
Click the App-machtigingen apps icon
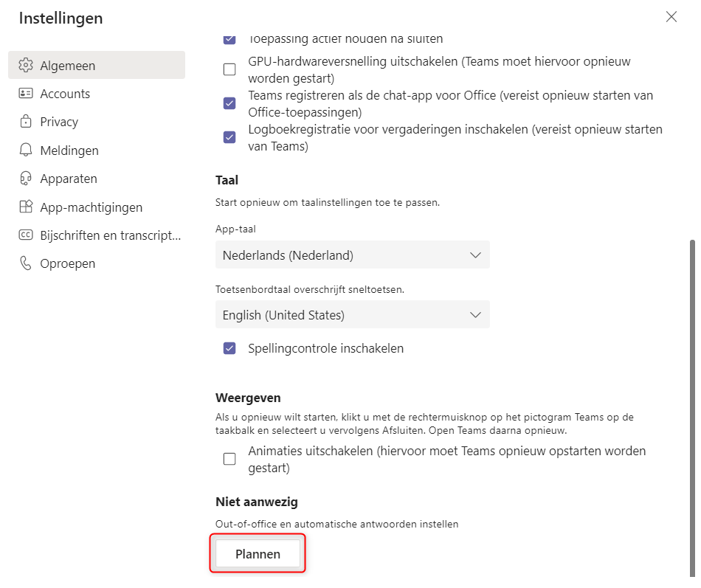point(26,207)
